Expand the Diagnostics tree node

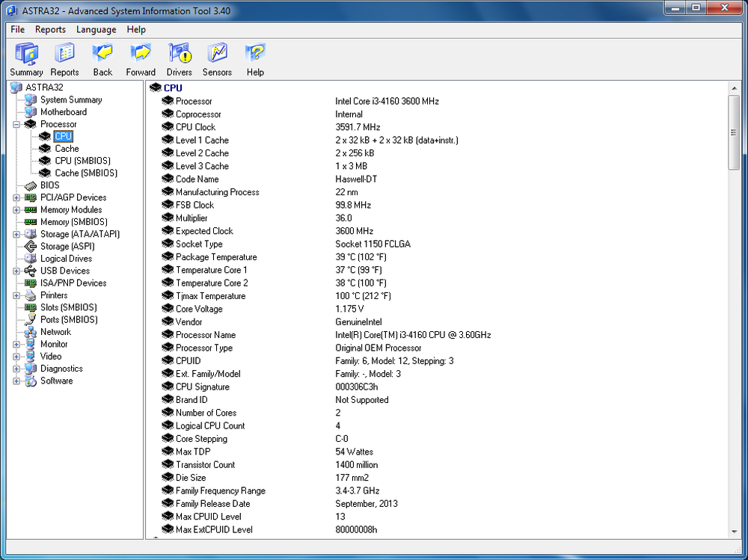(16, 369)
